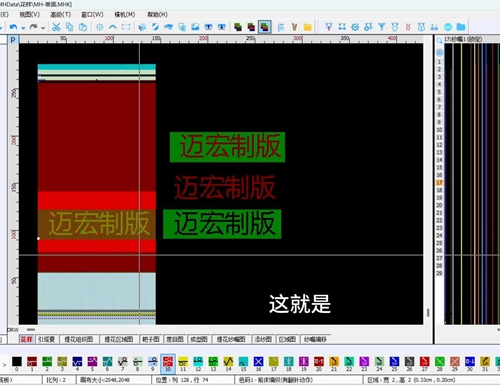
Task: Click the Copy icon in toolbar
Action: click(x=70, y=27)
